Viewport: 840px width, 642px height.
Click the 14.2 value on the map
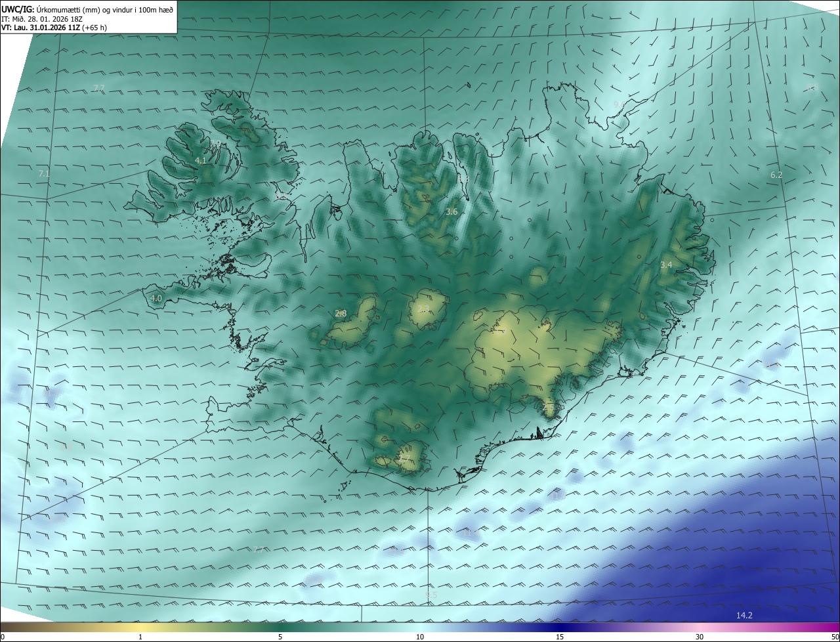point(744,615)
